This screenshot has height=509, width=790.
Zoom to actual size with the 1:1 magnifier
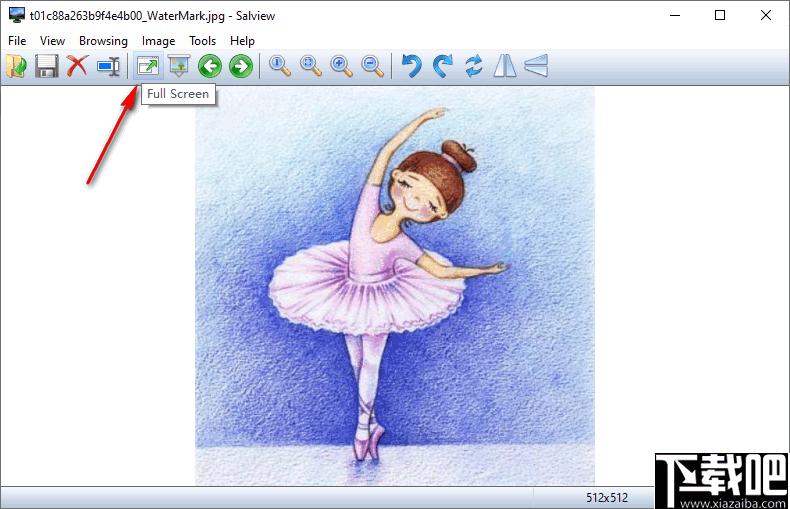pos(280,66)
